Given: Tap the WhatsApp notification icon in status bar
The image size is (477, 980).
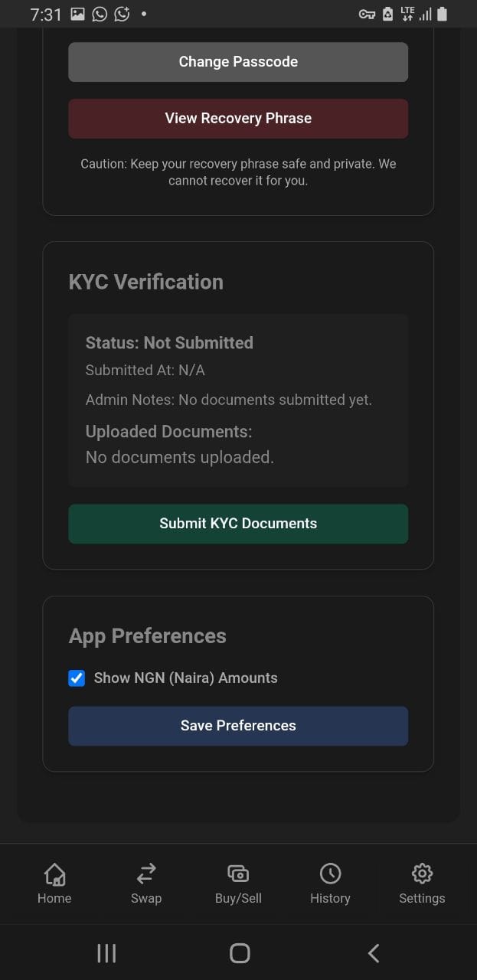Looking at the screenshot, I should [x=100, y=14].
